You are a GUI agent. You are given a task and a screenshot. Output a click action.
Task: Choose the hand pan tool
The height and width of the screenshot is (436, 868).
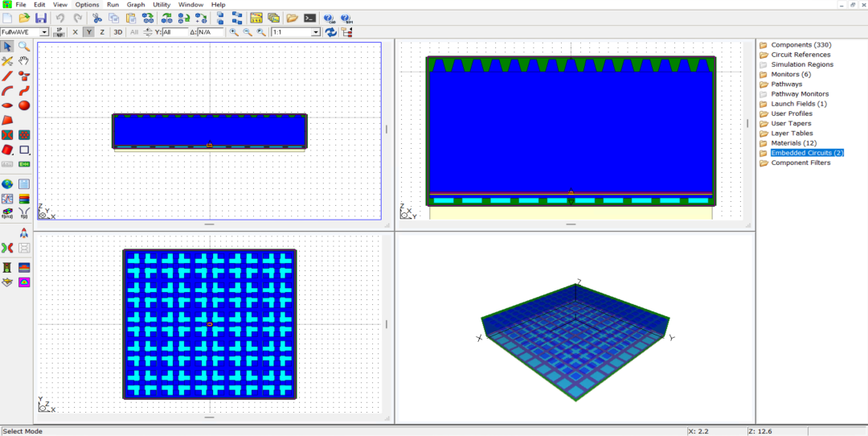pyautogui.click(x=24, y=61)
